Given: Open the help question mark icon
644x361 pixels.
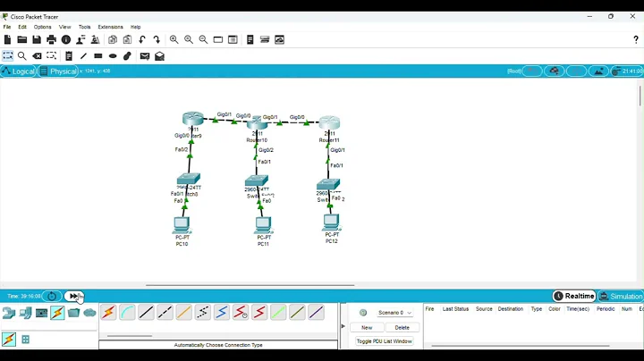Looking at the screenshot, I should (636, 40).
